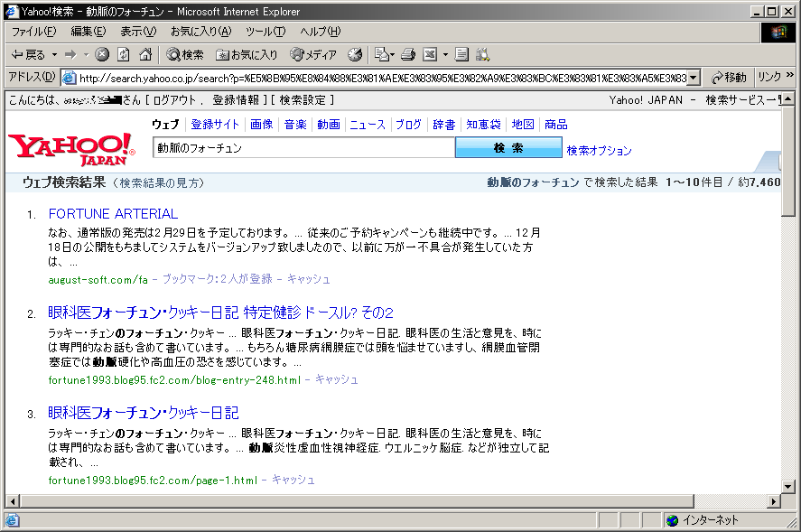Screen dimensions: 801x532
Task: Click the IE page icon in status bar
Action: click(13, 520)
